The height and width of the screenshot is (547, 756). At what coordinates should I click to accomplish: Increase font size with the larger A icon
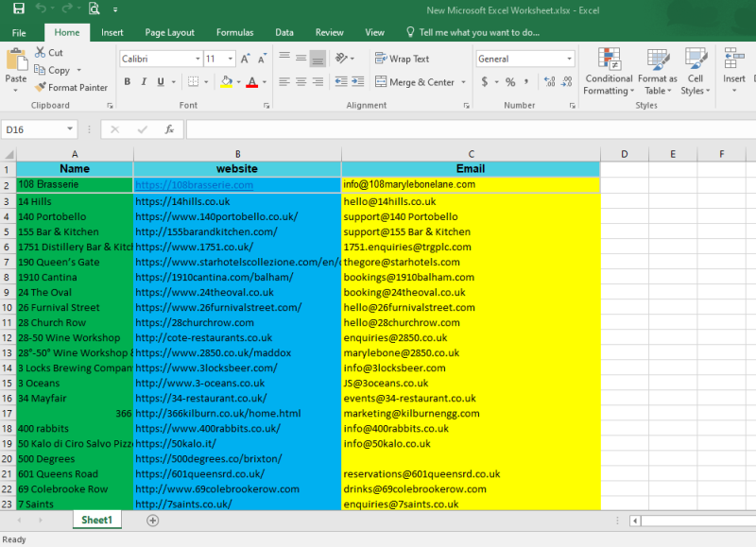245,59
